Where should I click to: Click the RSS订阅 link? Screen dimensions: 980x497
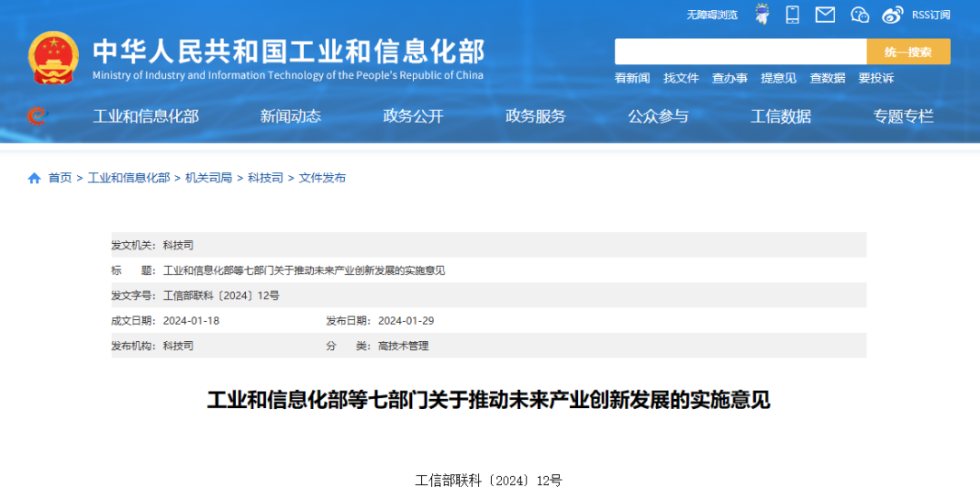tap(931, 15)
